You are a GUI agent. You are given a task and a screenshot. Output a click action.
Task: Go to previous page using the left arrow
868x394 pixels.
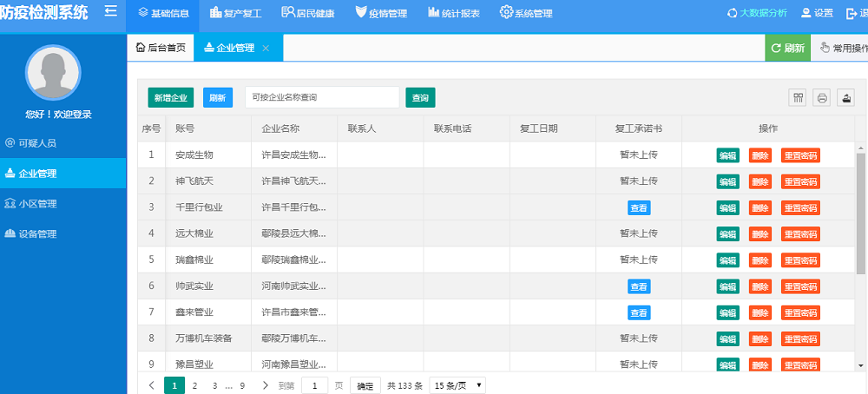152,385
